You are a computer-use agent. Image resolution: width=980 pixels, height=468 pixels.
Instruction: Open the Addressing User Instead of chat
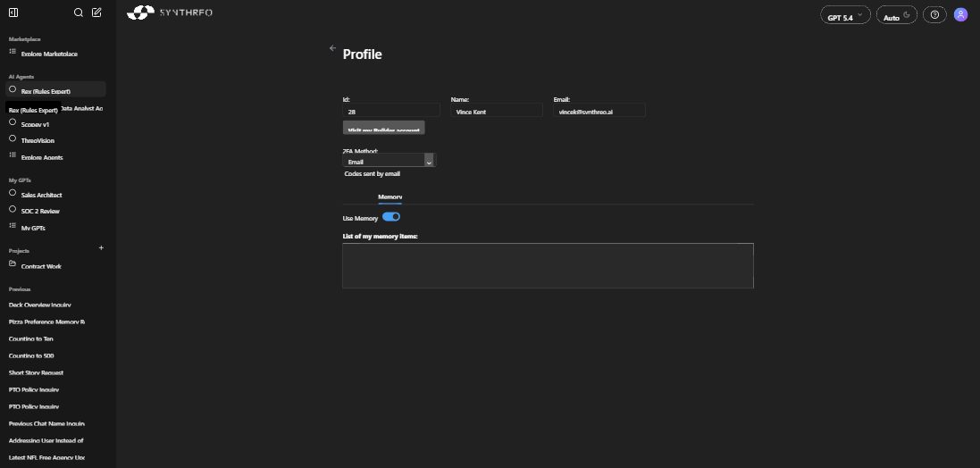coord(46,440)
